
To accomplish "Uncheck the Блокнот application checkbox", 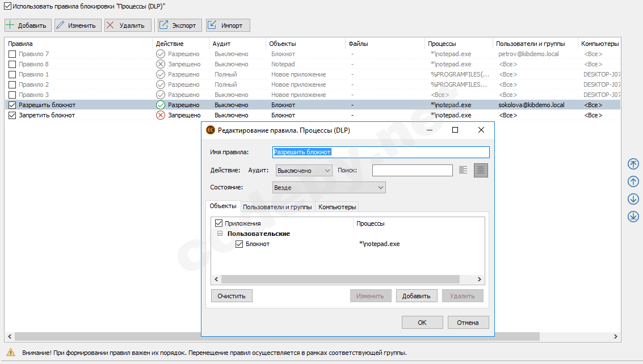I will tap(239, 244).
